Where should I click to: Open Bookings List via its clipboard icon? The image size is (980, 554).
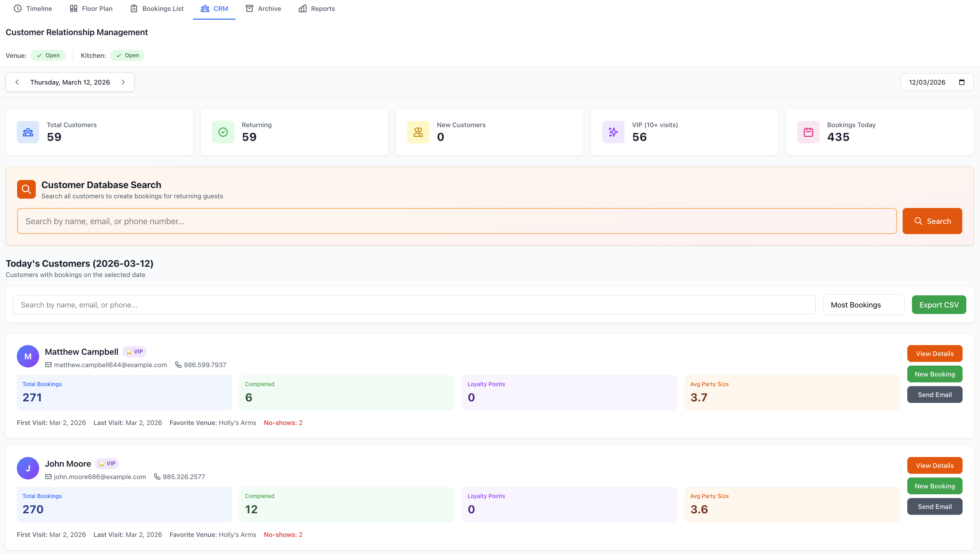pos(134,8)
